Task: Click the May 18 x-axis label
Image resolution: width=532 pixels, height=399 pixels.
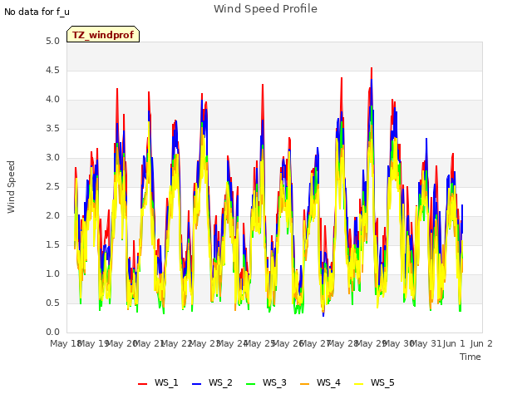Action: 66,343
